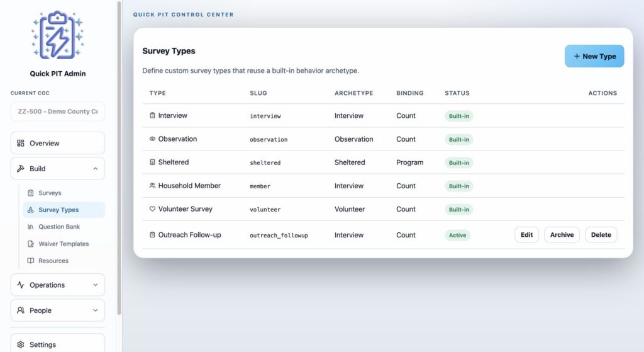Screen dimensions: 644x352
Task: Click the Quick PIT Admin clipboard logo
Action: (x=57, y=35)
